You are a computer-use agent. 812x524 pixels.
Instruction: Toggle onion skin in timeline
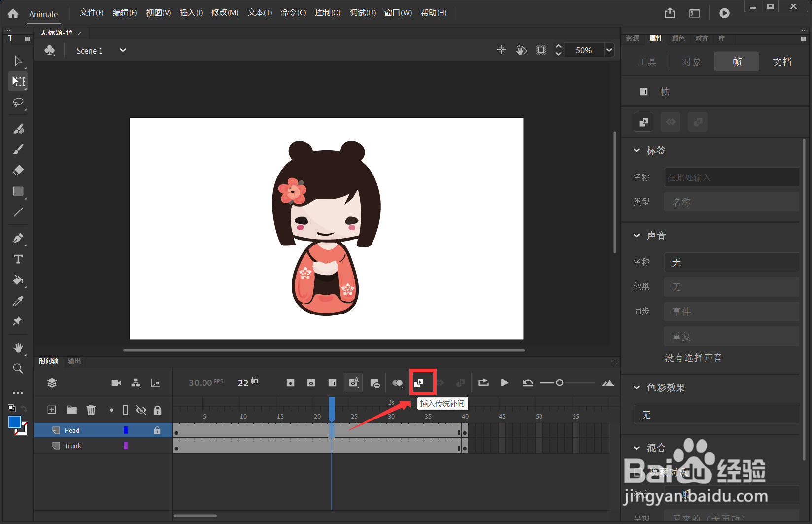[398, 383]
